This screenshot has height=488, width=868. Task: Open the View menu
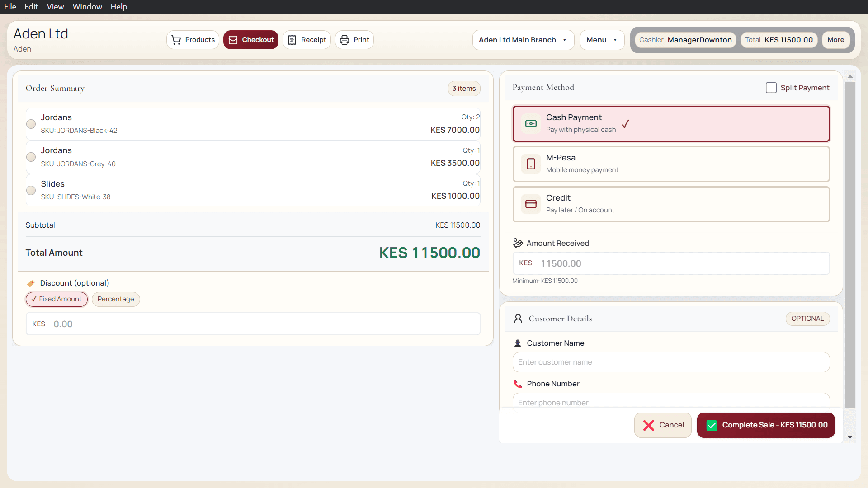coord(55,7)
